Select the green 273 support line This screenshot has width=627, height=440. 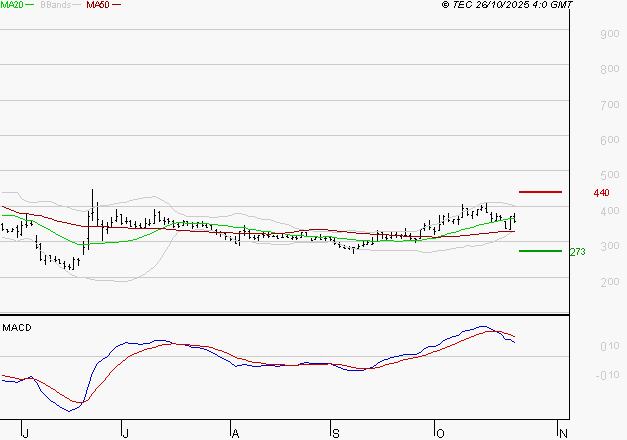pos(540,251)
